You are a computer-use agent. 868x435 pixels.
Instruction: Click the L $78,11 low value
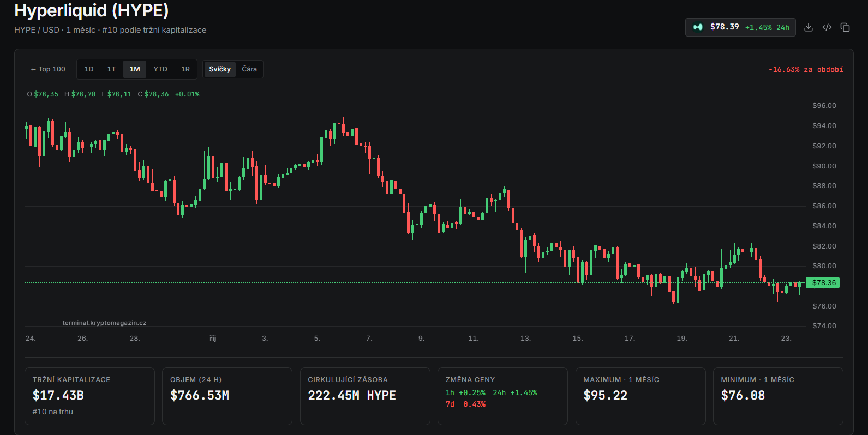pyautogui.click(x=117, y=94)
